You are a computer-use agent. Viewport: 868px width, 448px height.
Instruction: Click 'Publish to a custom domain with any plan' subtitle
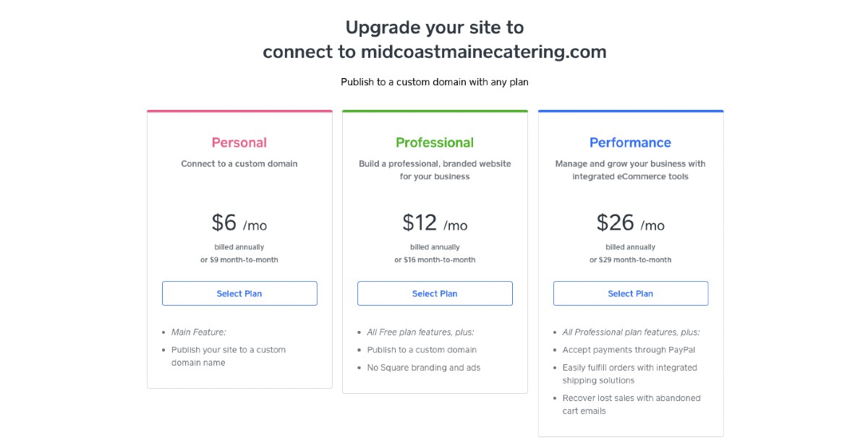[434, 82]
